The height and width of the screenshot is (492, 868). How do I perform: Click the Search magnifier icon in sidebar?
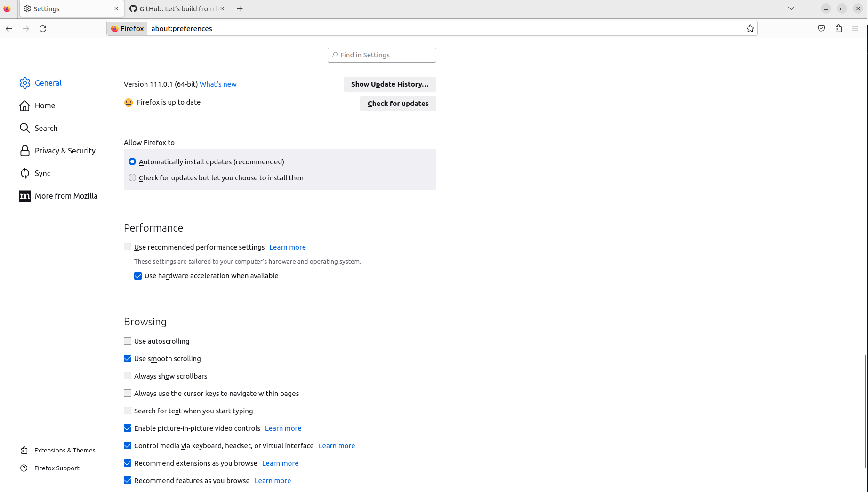click(x=24, y=128)
